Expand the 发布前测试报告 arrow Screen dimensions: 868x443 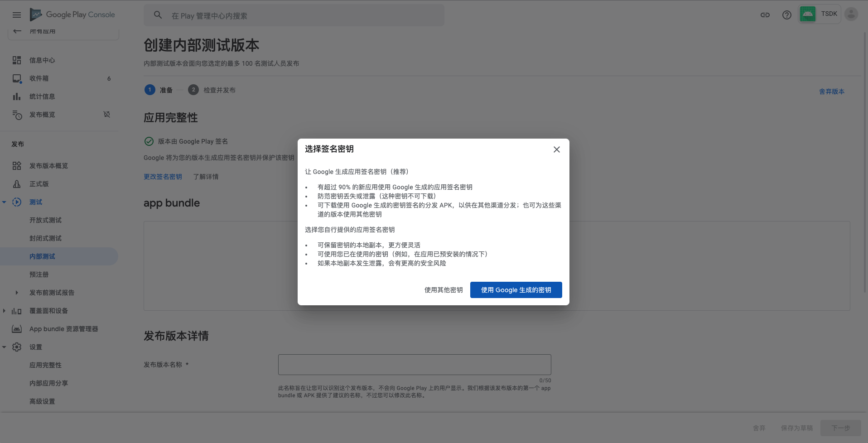[17, 293]
